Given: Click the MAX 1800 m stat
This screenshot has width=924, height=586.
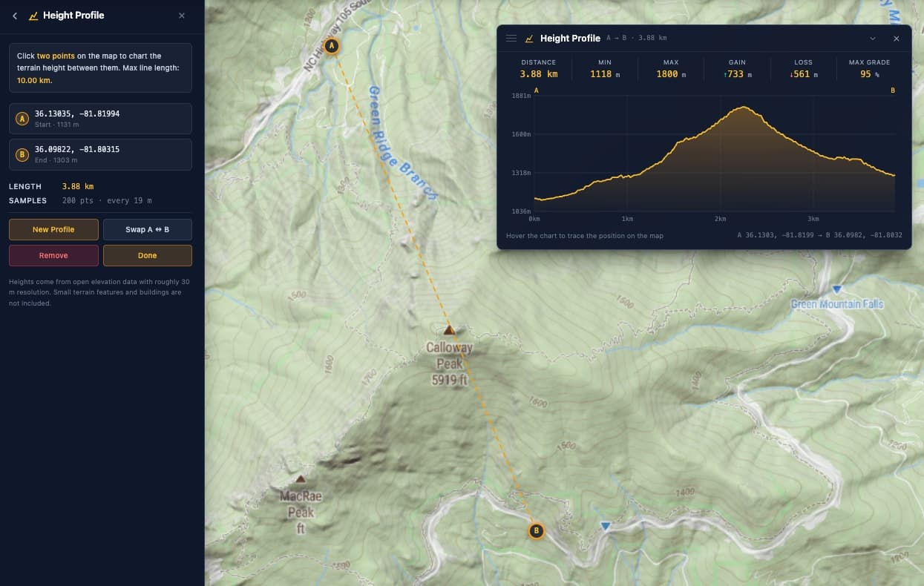Looking at the screenshot, I should coord(671,69).
